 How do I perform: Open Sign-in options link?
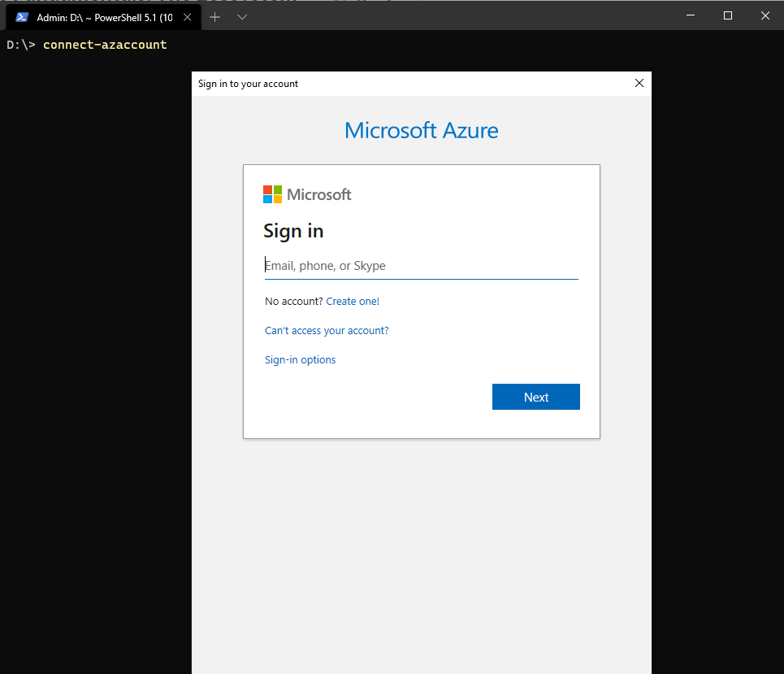(x=300, y=360)
